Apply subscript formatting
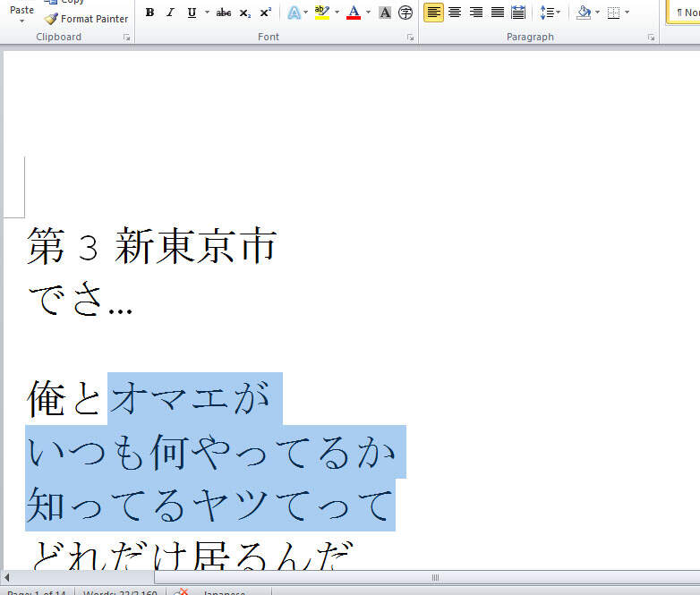The height and width of the screenshot is (595, 700). coord(245,13)
